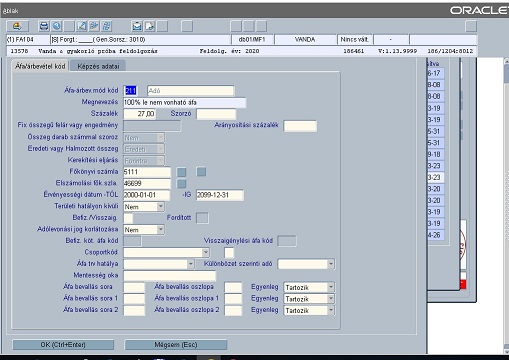This screenshot has height=360, width=509.
Task: Click the Szorzó input field
Action: tap(216, 114)
